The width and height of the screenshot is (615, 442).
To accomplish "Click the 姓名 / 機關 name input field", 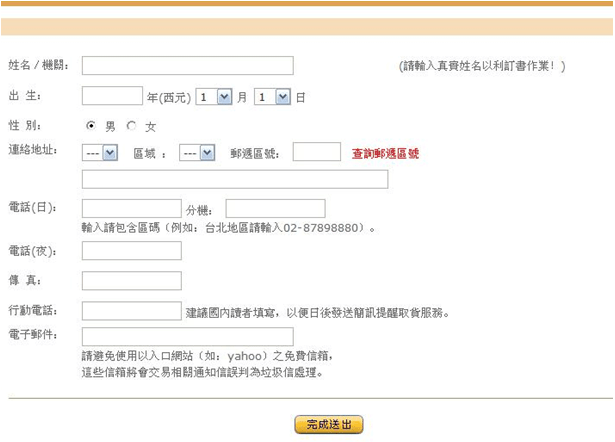I will pyautogui.click(x=187, y=66).
